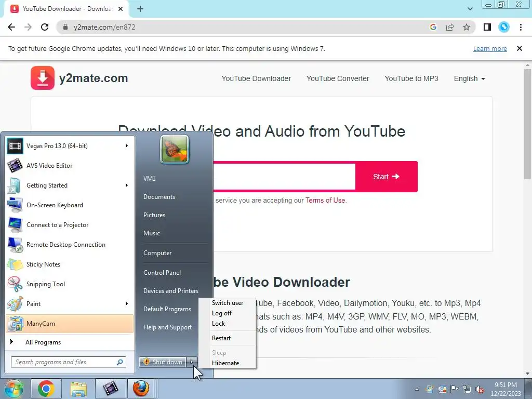Open Vegas Pro 13.0 icon in Start menu
The width and height of the screenshot is (532, 399).
[15, 146]
